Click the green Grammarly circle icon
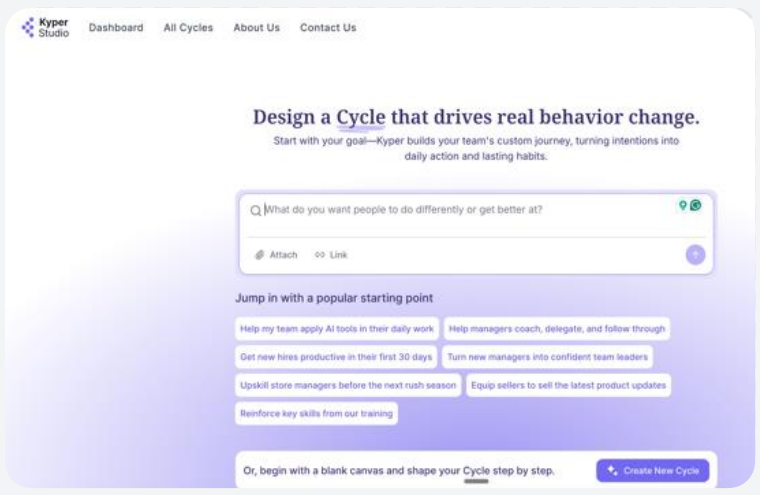This screenshot has height=495, width=760. click(x=696, y=205)
